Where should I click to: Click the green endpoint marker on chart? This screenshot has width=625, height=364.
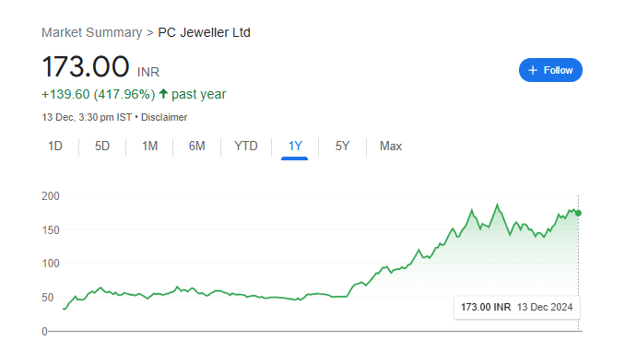coord(578,214)
